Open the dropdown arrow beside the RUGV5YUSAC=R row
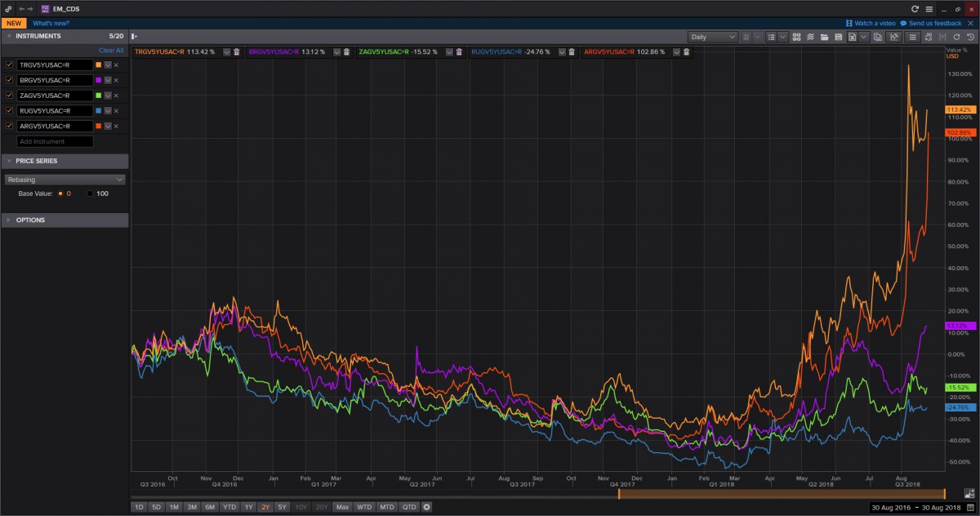The height and width of the screenshot is (516, 980). pos(108,111)
